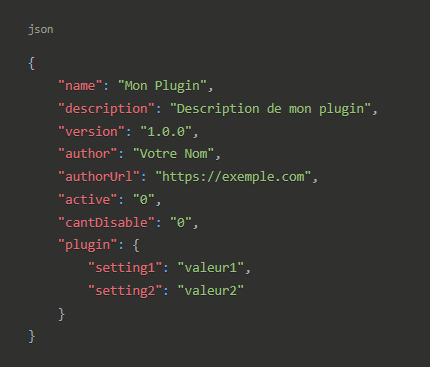
Task: Click the "valeur1" value
Action: tap(211, 268)
